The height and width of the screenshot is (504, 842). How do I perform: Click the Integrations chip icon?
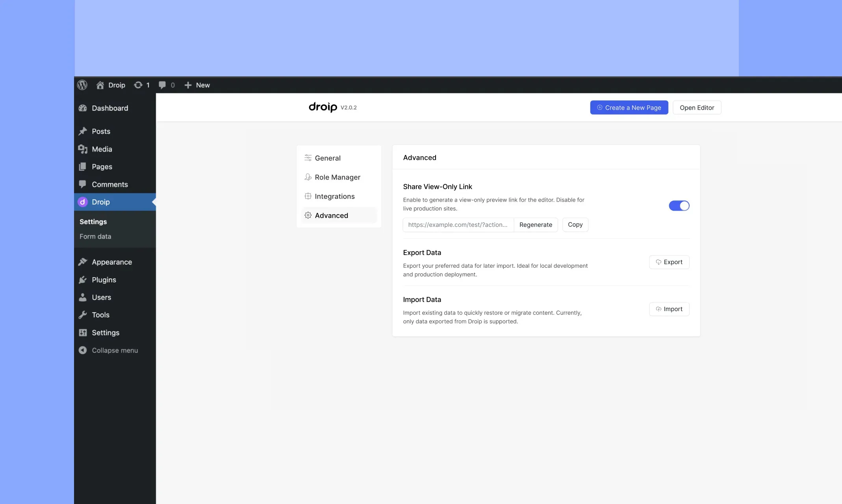[308, 196]
